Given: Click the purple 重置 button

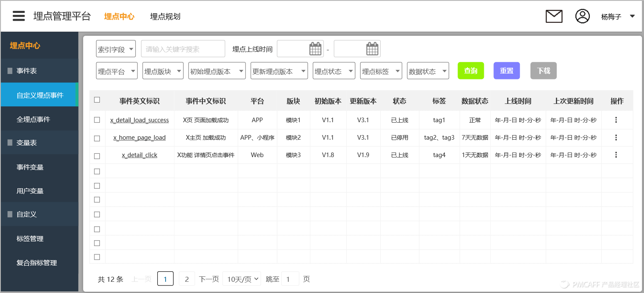Looking at the screenshot, I should (507, 71).
